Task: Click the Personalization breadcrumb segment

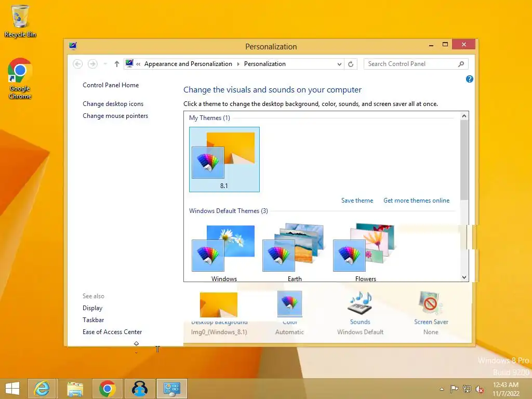Action: tap(264, 64)
